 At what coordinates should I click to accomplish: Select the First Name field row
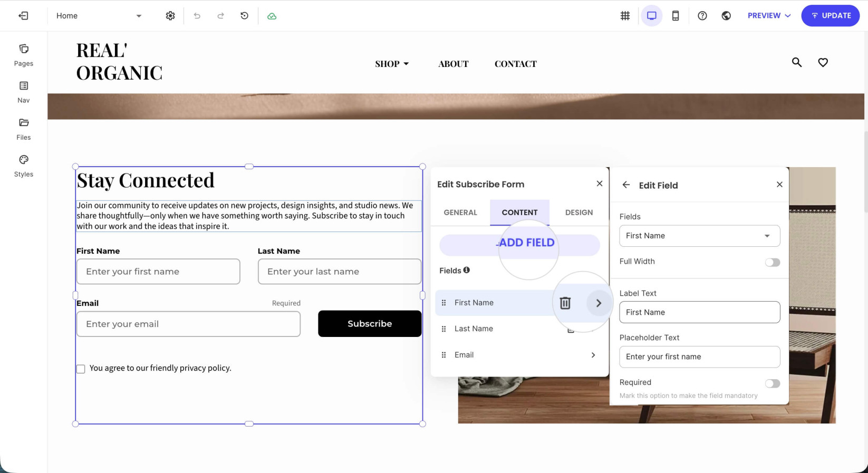click(519, 303)
